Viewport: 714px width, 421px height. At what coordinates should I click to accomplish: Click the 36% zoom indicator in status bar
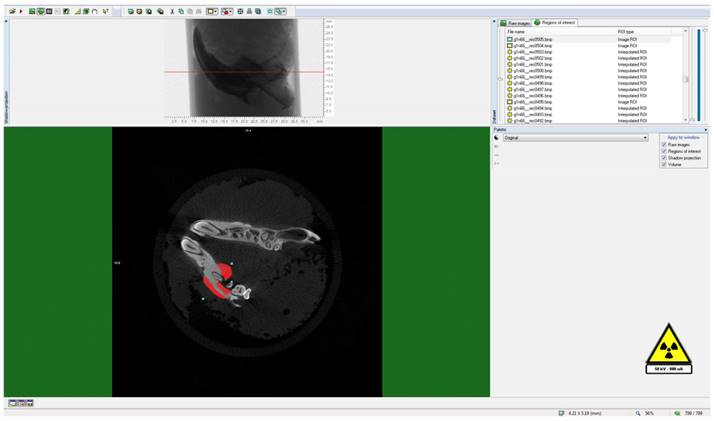click(645, 413)
